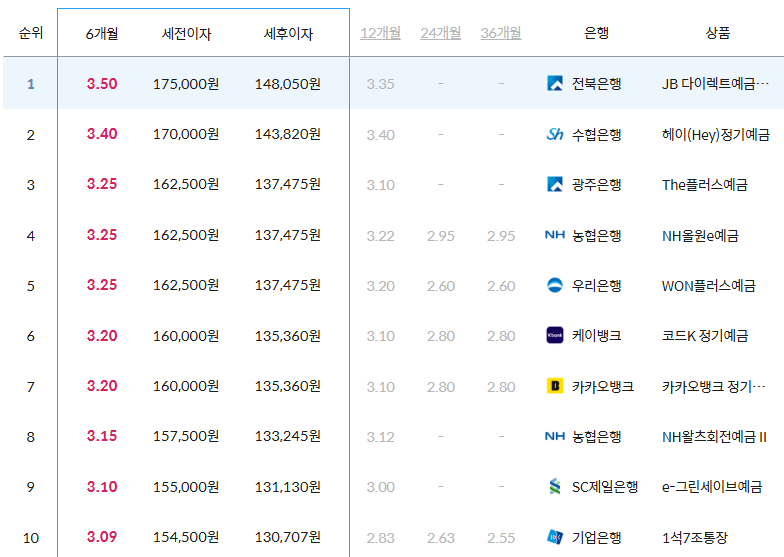Click the 광주은행 bank name
The height and width of the screenshot is (557, 784).
coord(596,184)
